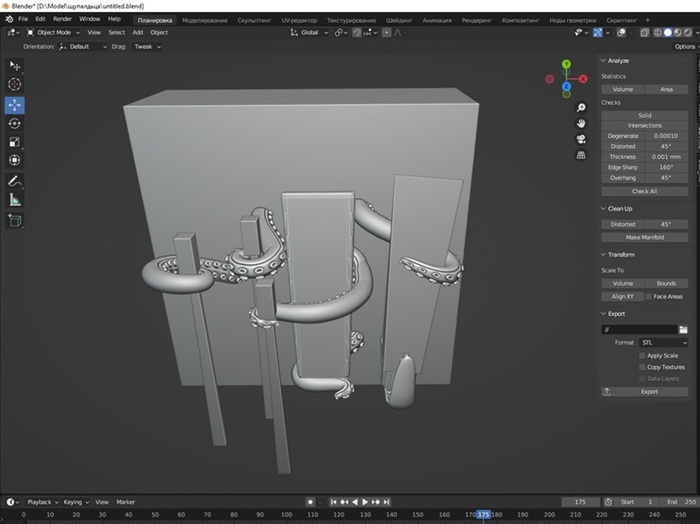Click the current frame 175 marker on timeline

click(483, 514)
